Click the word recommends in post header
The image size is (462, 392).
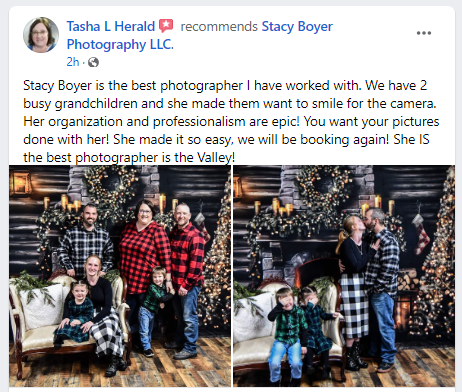pos(219,26)
